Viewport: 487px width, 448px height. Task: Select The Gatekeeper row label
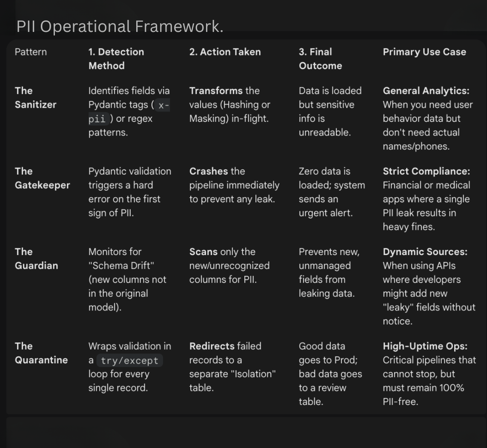42,178
